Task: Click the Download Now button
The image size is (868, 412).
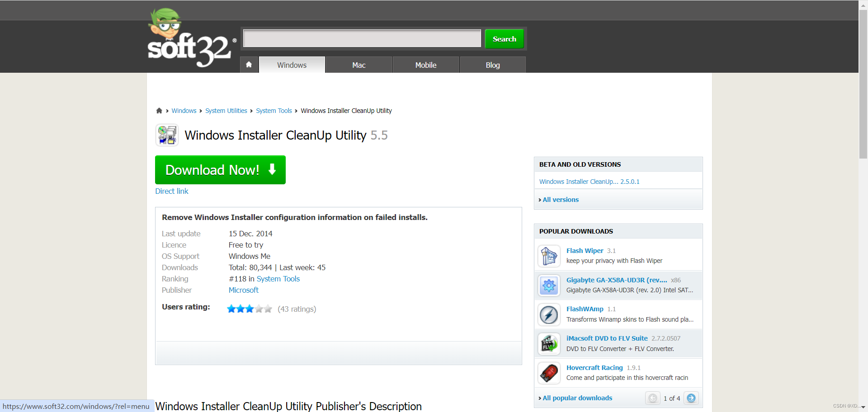Action: [x=220, y=170]
